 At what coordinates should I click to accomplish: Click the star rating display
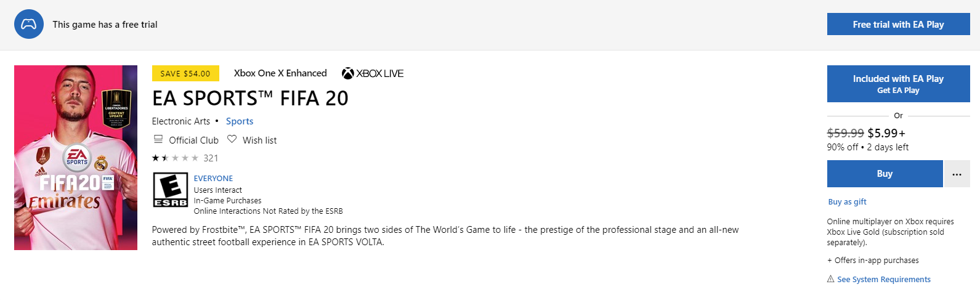176,158
